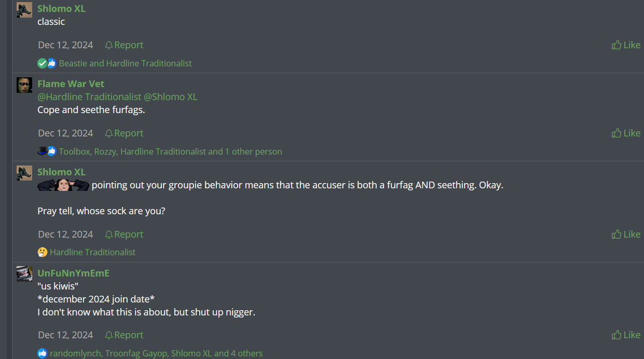Image resolution: width=644 pixels, height=359 pixels.
Task: View reactions from Beastie and Hardline Traditionalist
Action: point(125,63)
